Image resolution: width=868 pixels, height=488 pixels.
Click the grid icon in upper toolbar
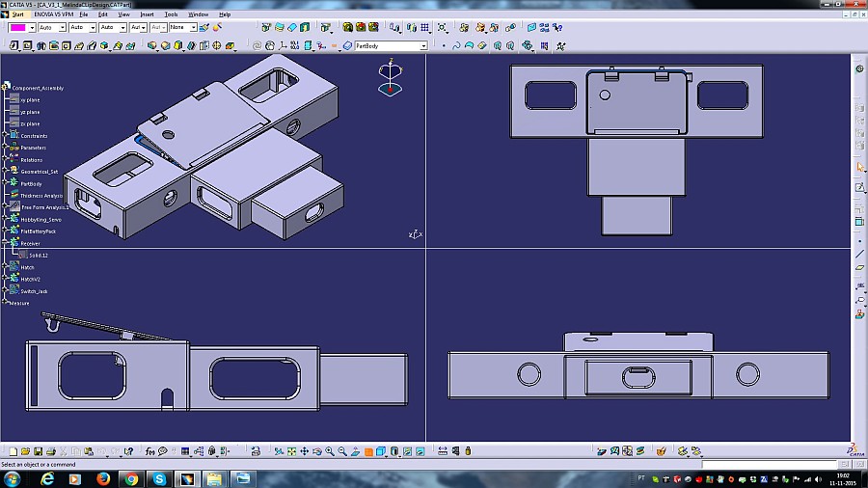click(425, 27)
